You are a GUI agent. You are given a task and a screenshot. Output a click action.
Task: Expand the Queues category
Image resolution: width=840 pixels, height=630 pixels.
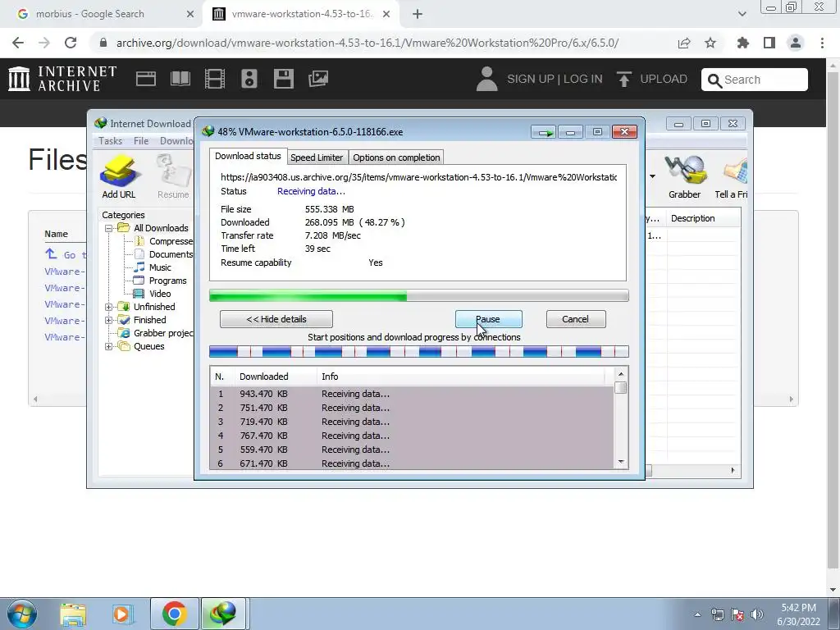tap(108, 347)
